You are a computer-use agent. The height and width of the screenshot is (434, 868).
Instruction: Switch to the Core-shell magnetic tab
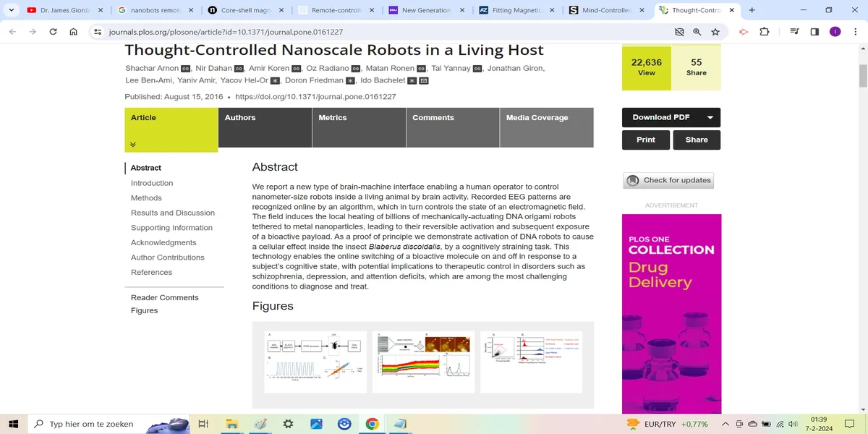245,10
